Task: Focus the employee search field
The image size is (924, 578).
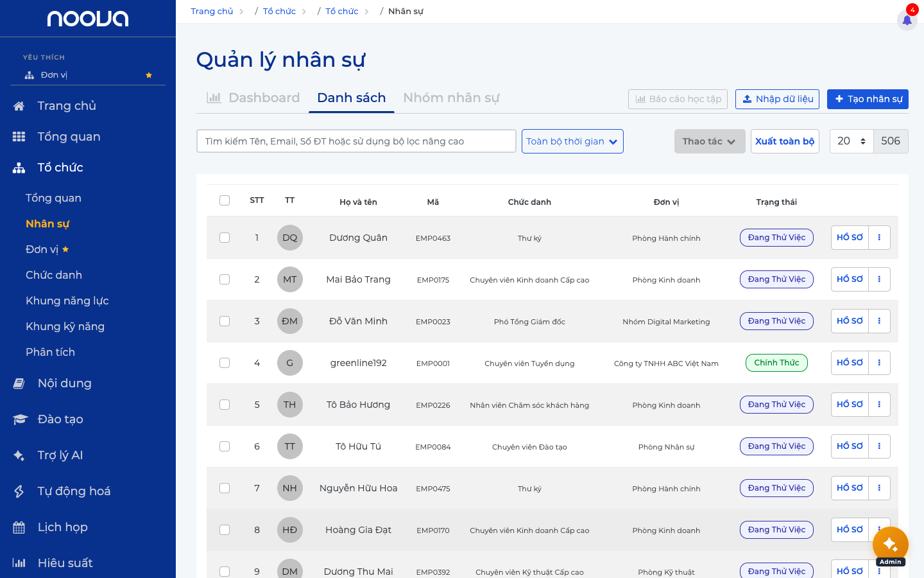Action: coord(356,141)
